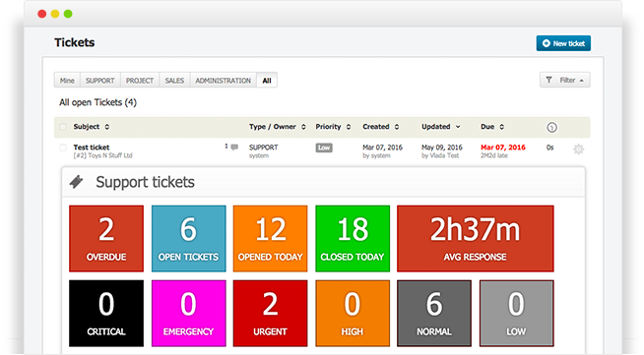Viewport: 644px width, 355px height.
Task: Open the Test ticket subject link
Action: coord(92,148)
